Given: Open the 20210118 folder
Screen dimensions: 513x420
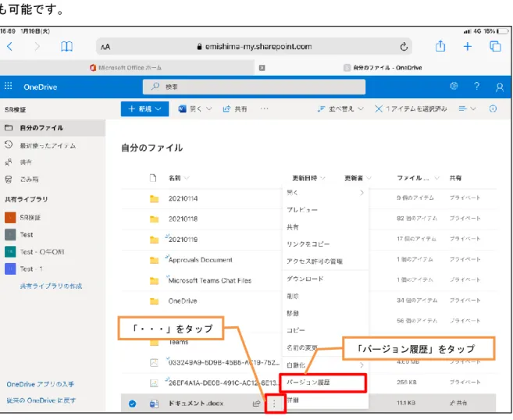Looking at the screenshot, I should 183,219.
